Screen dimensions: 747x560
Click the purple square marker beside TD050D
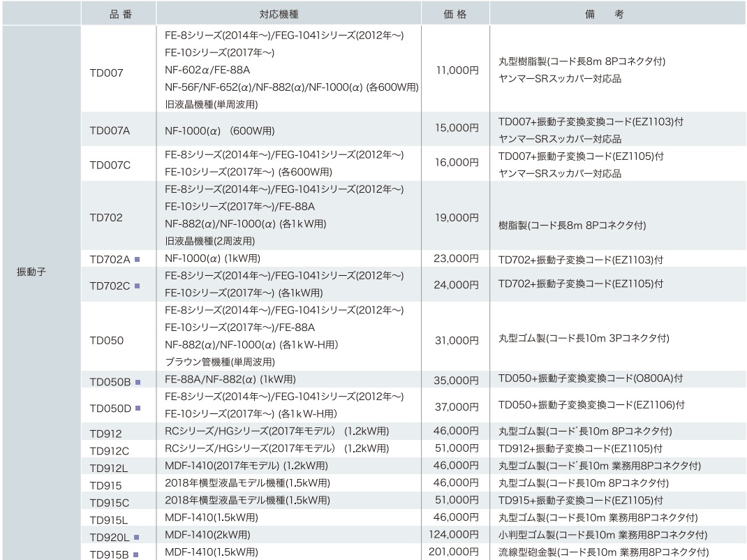pyautogui.click(x=138, y=408)
